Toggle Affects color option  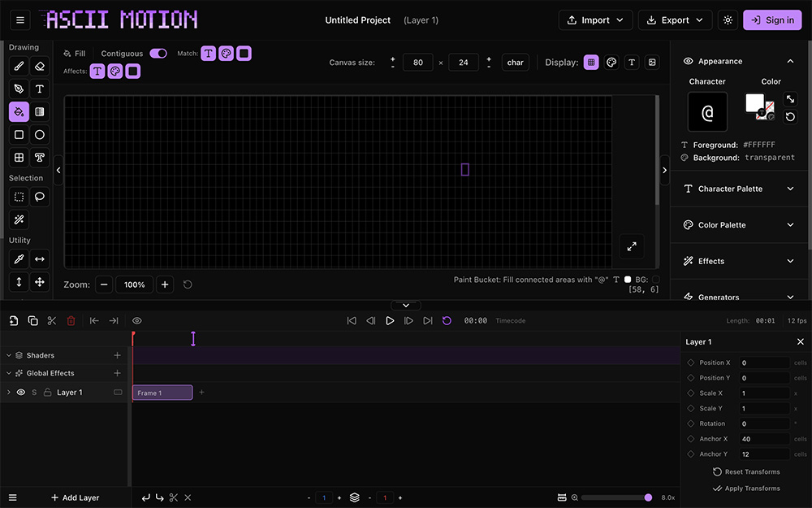[x=115, y=71]
